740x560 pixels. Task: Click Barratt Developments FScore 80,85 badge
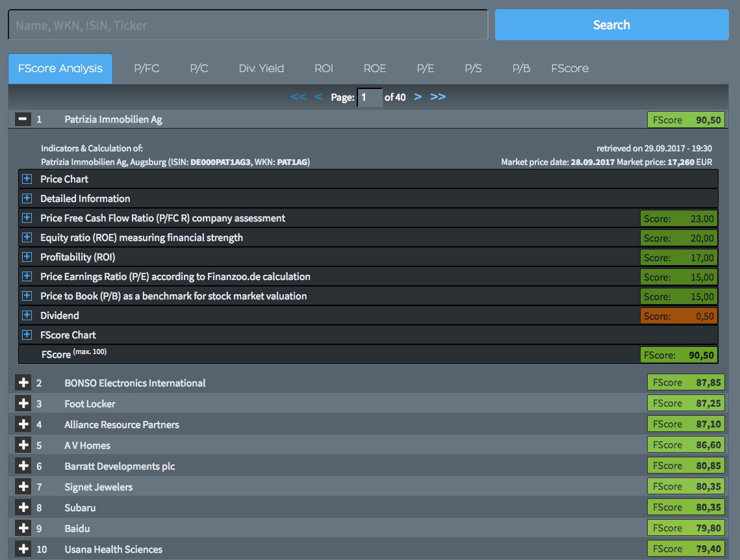[x=685, y=465]
